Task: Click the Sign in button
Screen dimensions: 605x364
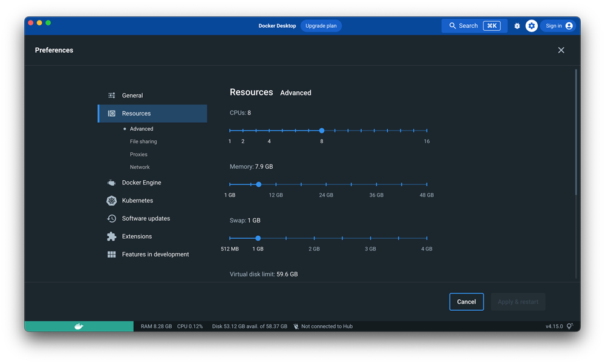Action: tap(558, 26)
